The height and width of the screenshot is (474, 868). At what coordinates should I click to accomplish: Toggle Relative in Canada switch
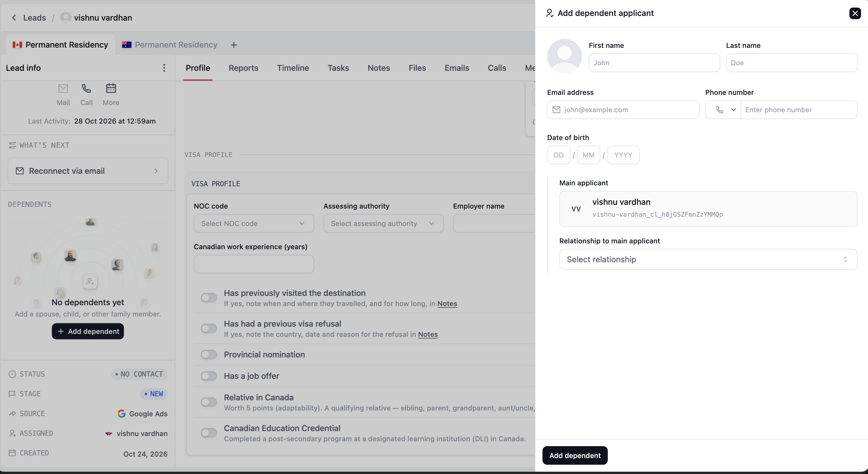[209, 402]
